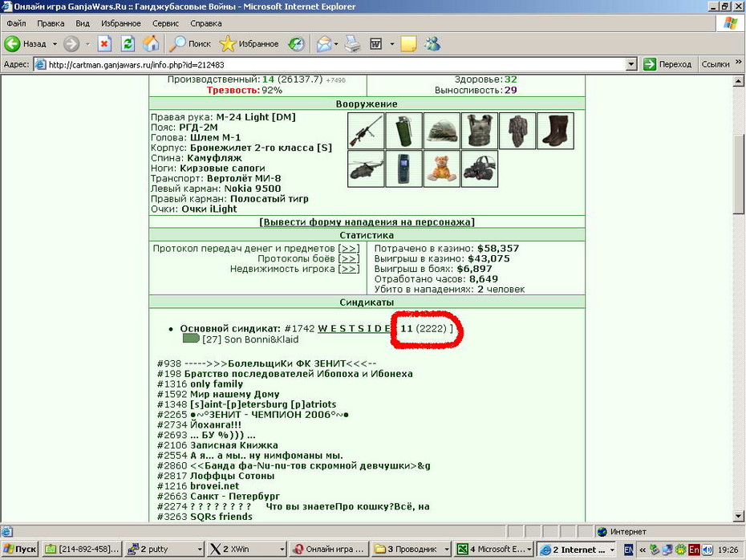Click the M-24 Light rifle item image
Viewport: 746px width, 560px height.
366,131
